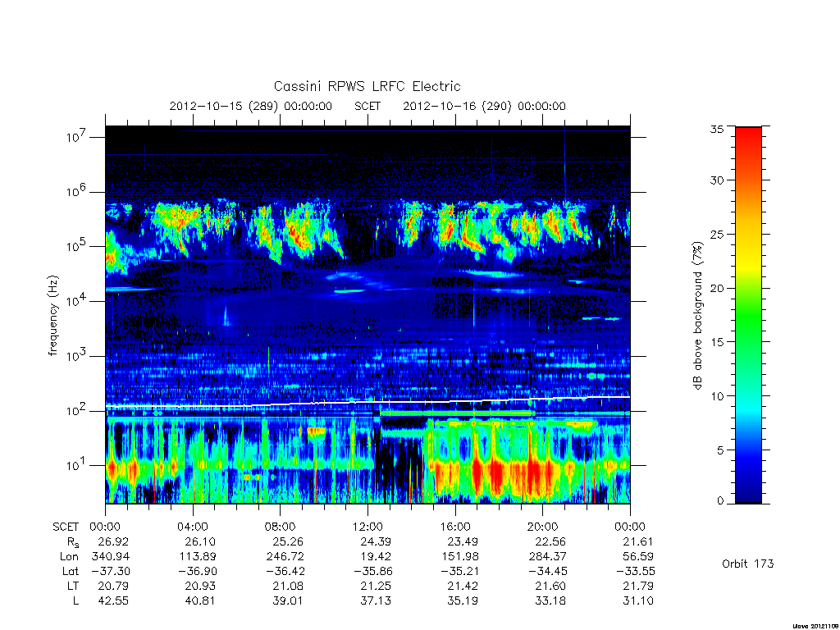840x630 pixels.
Task: Click the Rs value '26.92'
Action: (x=113, y=541)
